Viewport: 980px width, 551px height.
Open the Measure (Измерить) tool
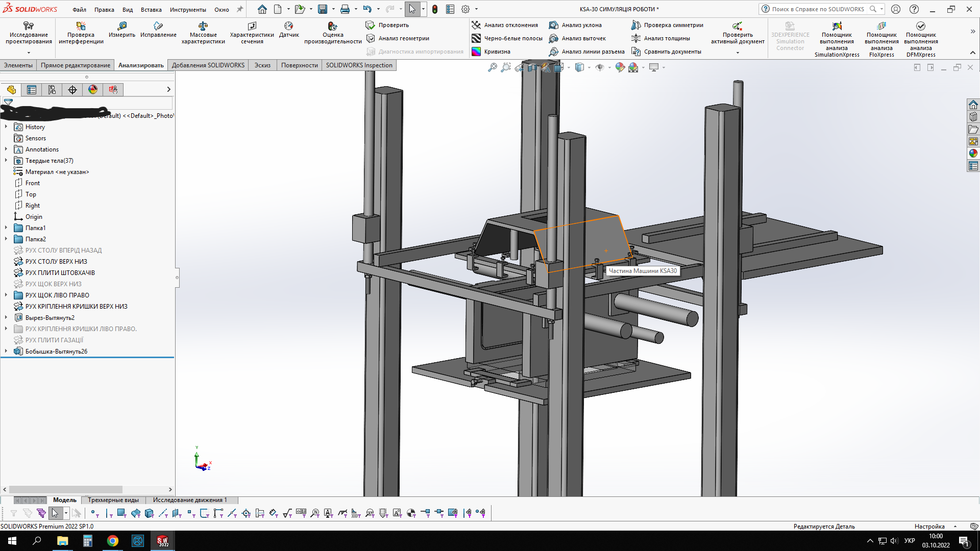(x=122, y=30)
